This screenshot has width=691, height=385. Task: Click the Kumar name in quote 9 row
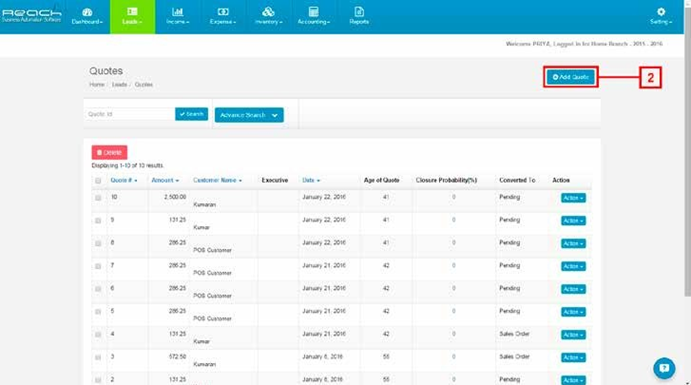click(x=201, y=228)
